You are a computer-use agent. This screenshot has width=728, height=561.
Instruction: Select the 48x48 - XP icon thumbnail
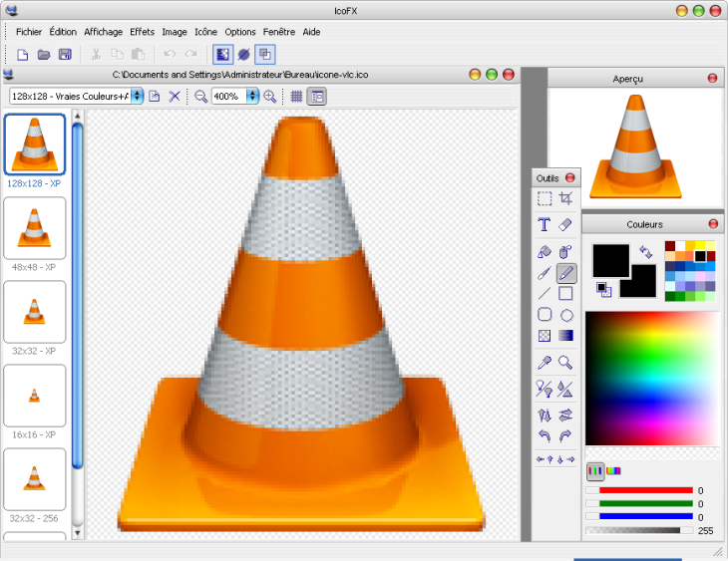35,228
